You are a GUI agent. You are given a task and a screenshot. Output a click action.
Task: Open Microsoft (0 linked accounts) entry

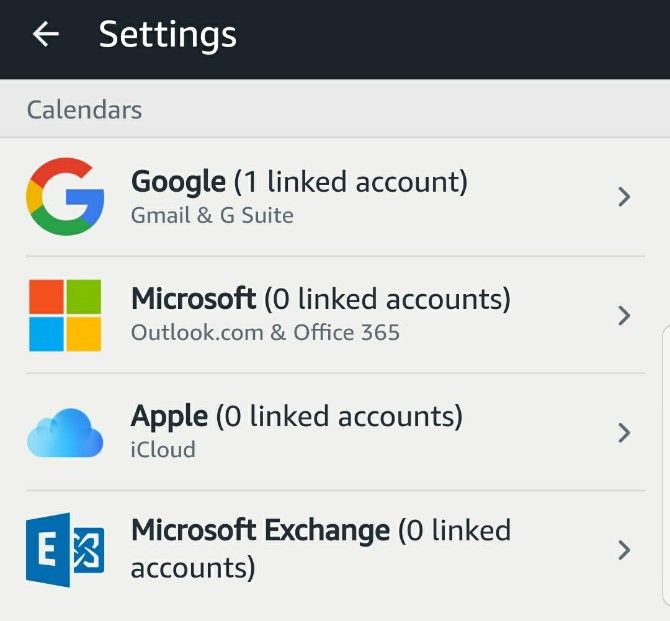point(320,299)
